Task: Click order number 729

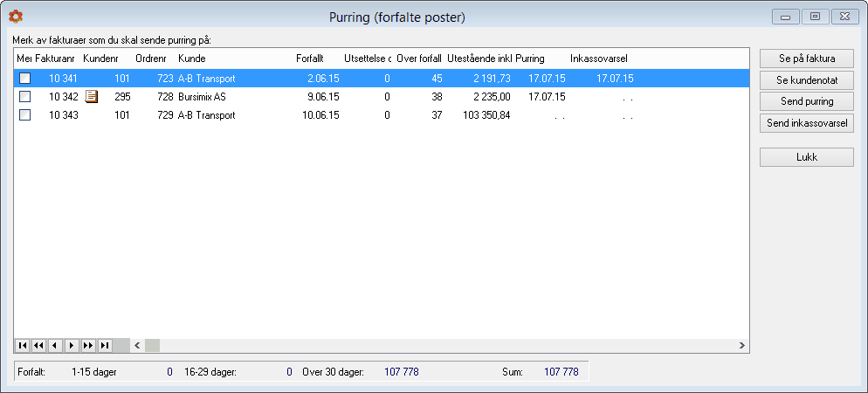Action: coord(165,115)
